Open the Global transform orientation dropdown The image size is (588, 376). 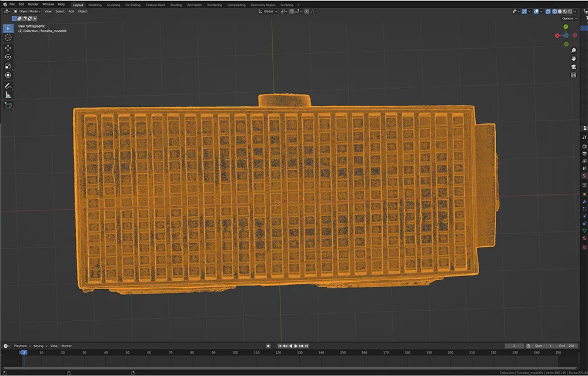point(268,11)
